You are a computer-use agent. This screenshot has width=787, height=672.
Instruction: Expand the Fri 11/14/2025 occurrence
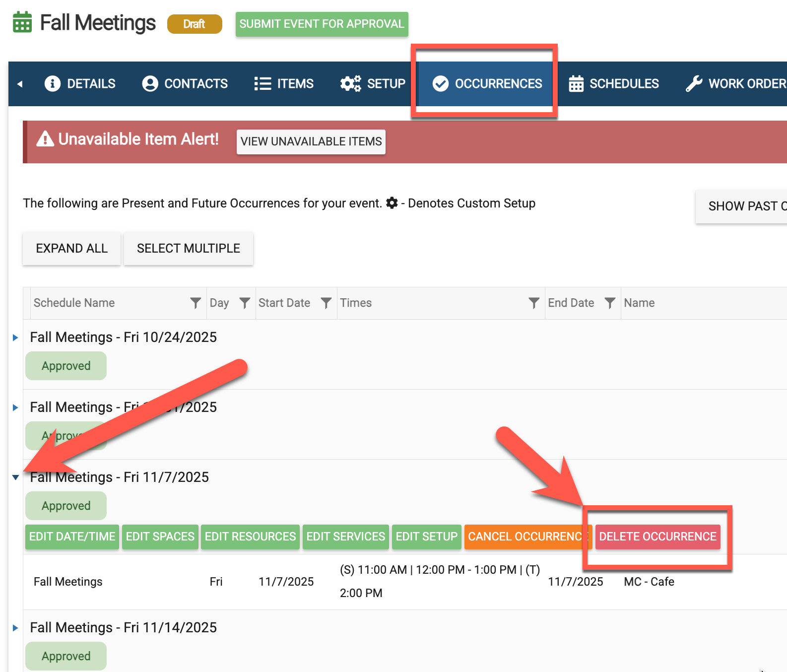15,628
